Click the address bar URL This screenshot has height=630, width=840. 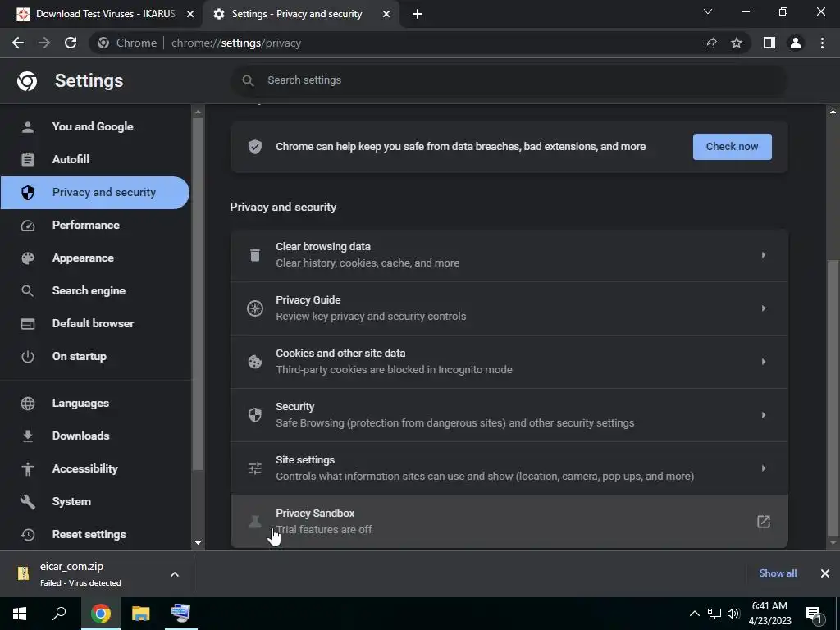[236, 43]
